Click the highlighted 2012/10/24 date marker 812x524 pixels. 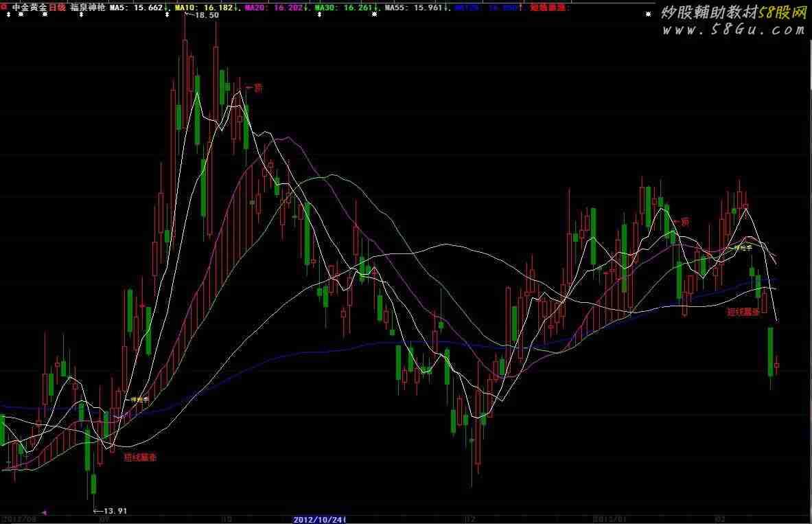coord(319,519)
